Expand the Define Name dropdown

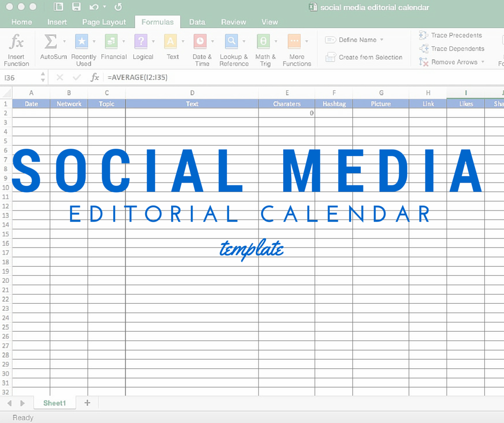coord(382,40)
